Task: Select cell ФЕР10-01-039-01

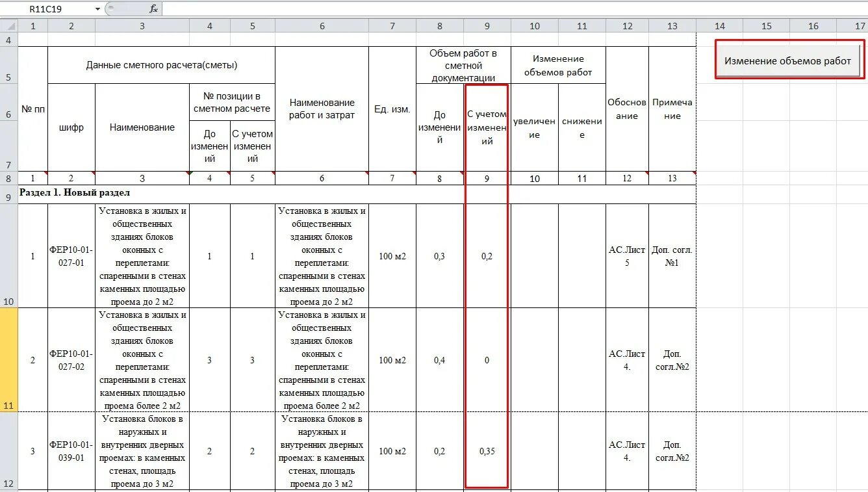Action: (71, 451)
